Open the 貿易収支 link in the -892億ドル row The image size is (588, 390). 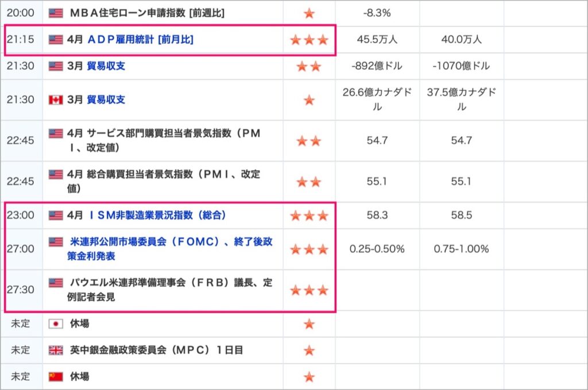[x=106, y=66]
